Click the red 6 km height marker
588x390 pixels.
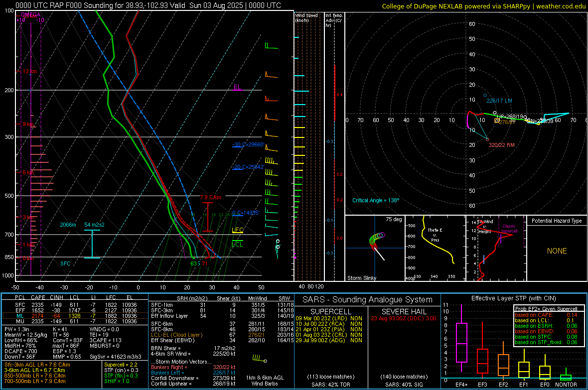pyautogui.click(x=29, y=172)
